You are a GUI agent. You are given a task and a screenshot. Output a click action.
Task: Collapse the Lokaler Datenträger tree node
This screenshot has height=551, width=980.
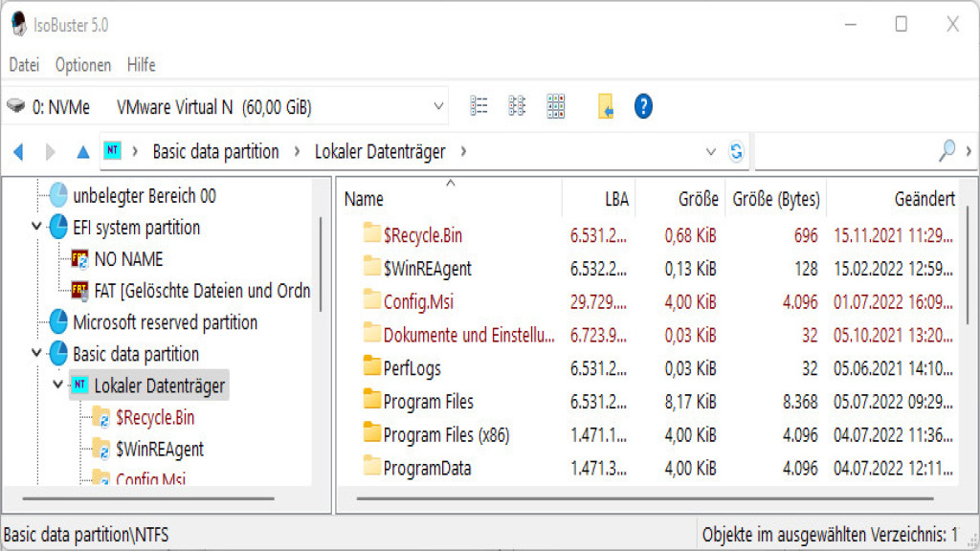pos(57,386)
